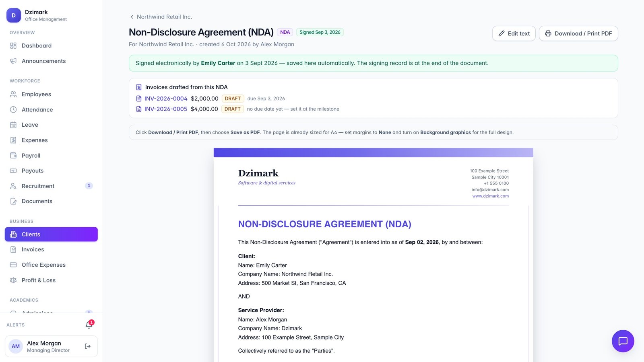Click the logout icon beside Alex Morgan

tap(88, 346)
